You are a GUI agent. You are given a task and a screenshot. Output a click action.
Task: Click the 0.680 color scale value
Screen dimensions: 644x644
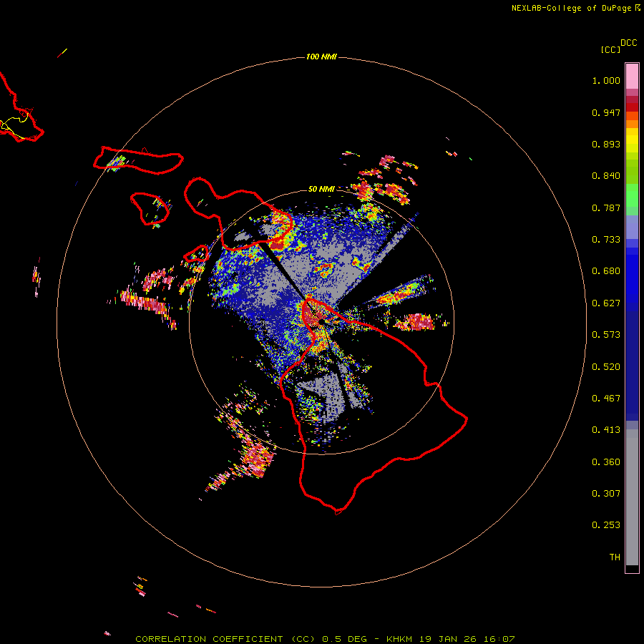click(x=606, y=271)
